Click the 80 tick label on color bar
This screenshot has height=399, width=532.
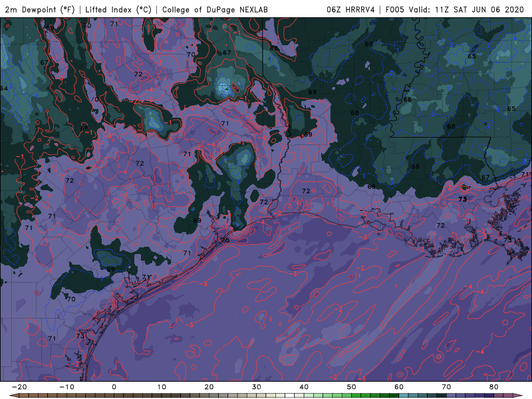494,387
